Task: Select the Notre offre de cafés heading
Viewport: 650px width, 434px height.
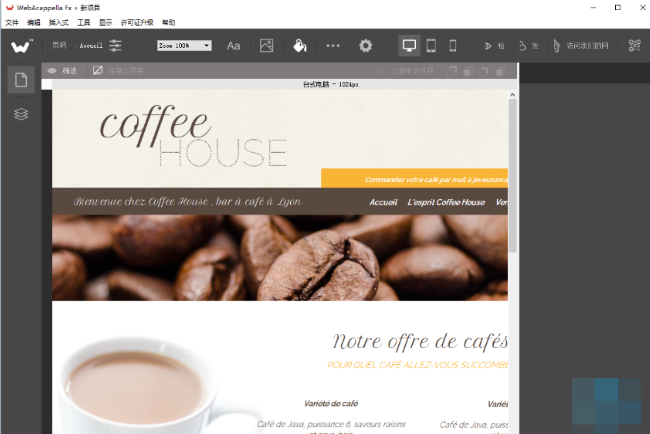Action: coord(420,342)
